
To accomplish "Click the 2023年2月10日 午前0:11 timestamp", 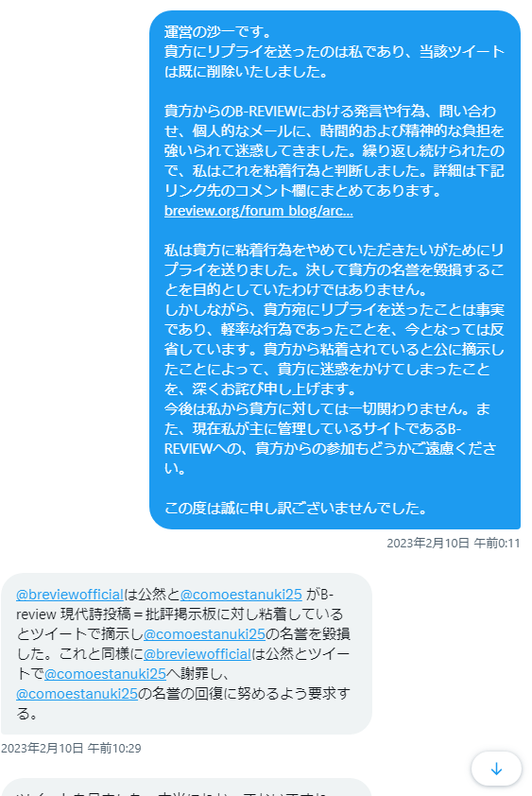I will pos(454,544).
